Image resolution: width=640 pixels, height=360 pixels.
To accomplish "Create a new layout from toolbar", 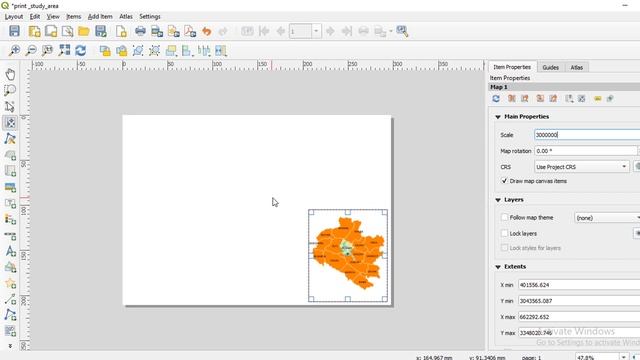I will pyautogui.click(x=35, y=31).
